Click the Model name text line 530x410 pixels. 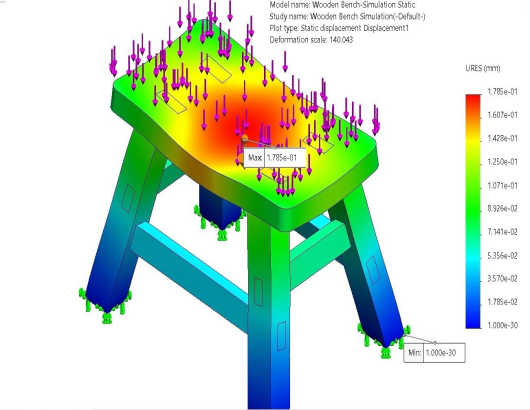click(x=342, y=5)
